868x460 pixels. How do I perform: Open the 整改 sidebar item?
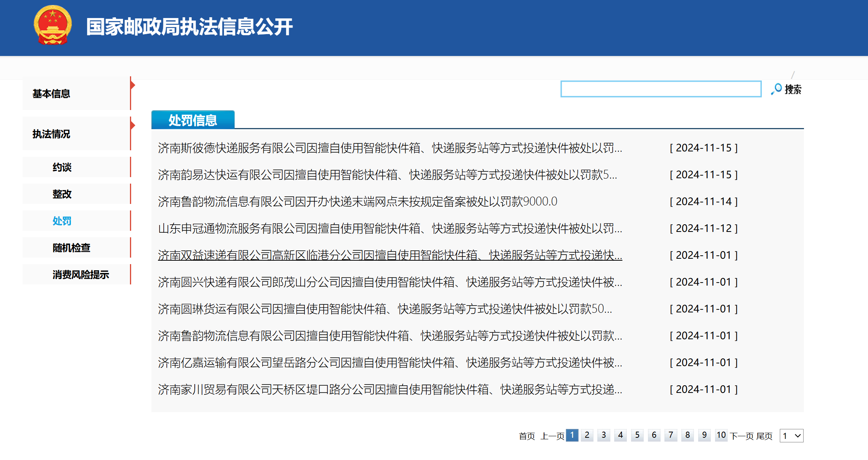tap(62, 194)
